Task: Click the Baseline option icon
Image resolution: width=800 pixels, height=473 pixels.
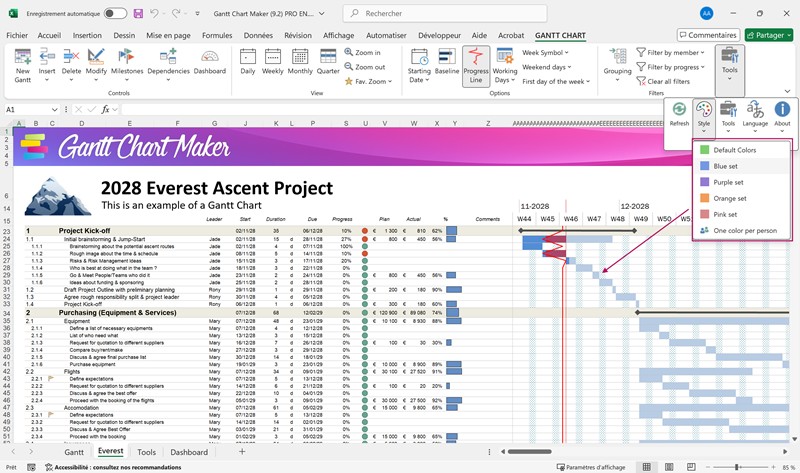Action: (x=447, y=62)
